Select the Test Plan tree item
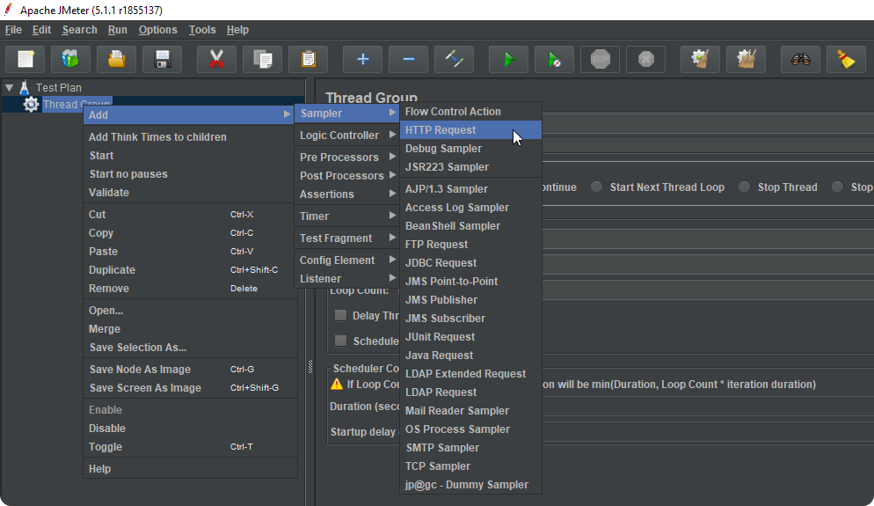 point(59,87)
